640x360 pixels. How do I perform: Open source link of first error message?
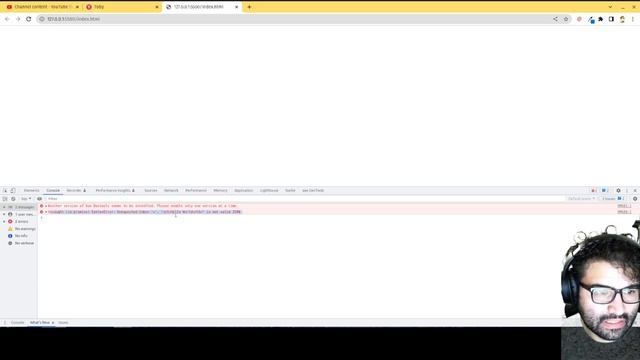[x=624, y=206]
